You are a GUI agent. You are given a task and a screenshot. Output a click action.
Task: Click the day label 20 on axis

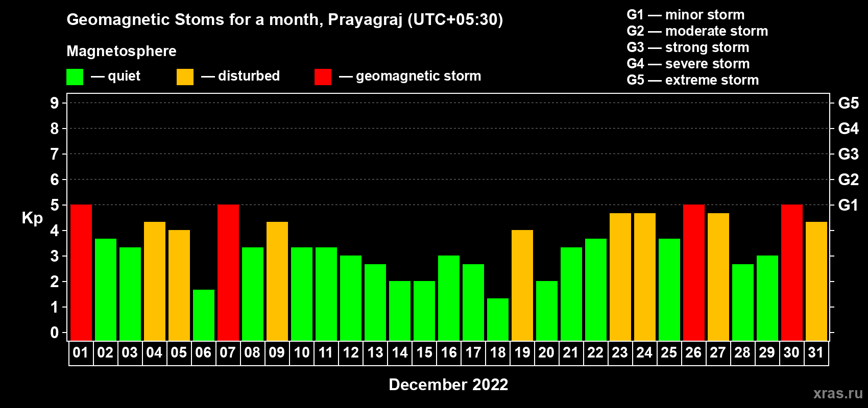click(x=546, y=352)
